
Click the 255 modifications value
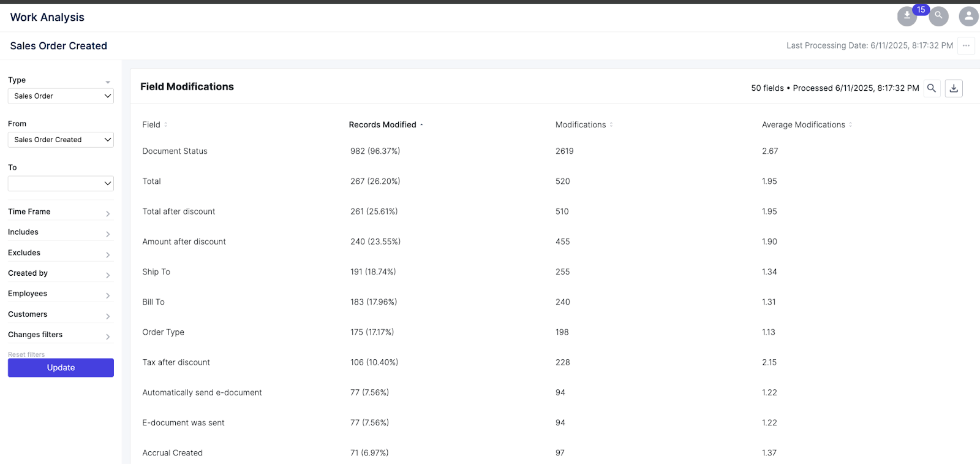[563, 272]
